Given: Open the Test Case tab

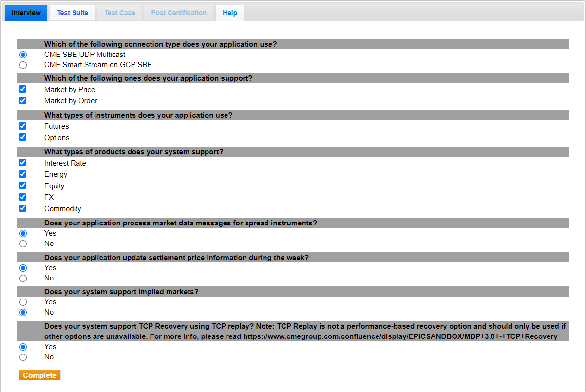Looking at the screenshot, I should pos(120,13).
